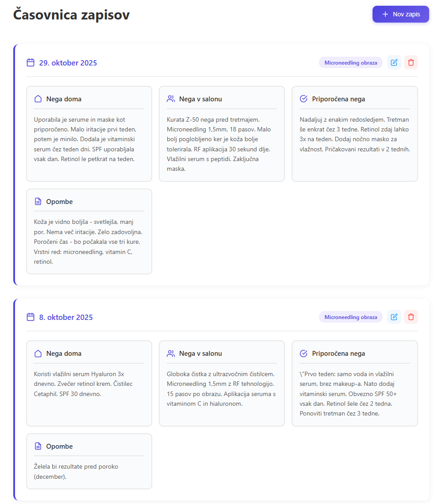Edit the 29. oktober 2025 entry
Screen dimensions: 442x504
tap(394, 62)
